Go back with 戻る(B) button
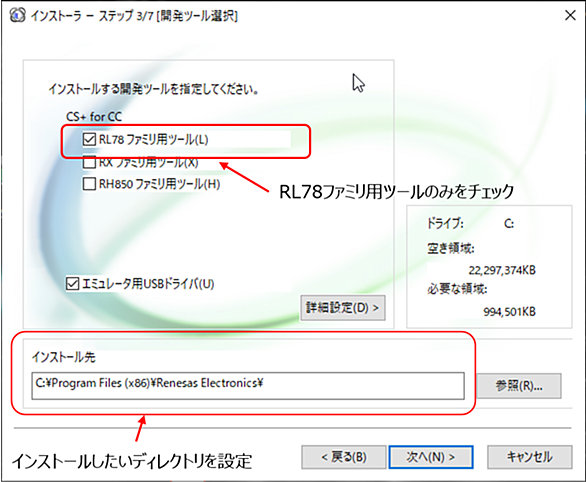Screen dimensions: 586x482 (x=344, y=457)
